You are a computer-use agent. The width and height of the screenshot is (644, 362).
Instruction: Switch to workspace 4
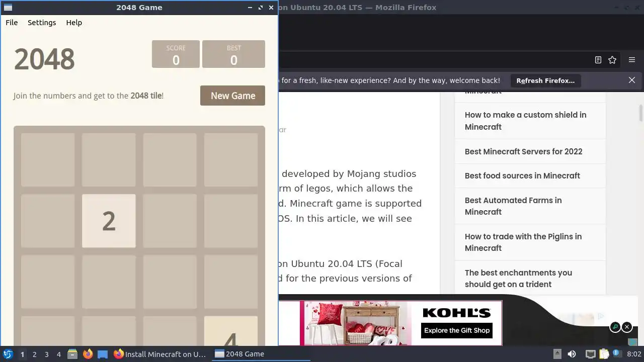tap(58, 354)
